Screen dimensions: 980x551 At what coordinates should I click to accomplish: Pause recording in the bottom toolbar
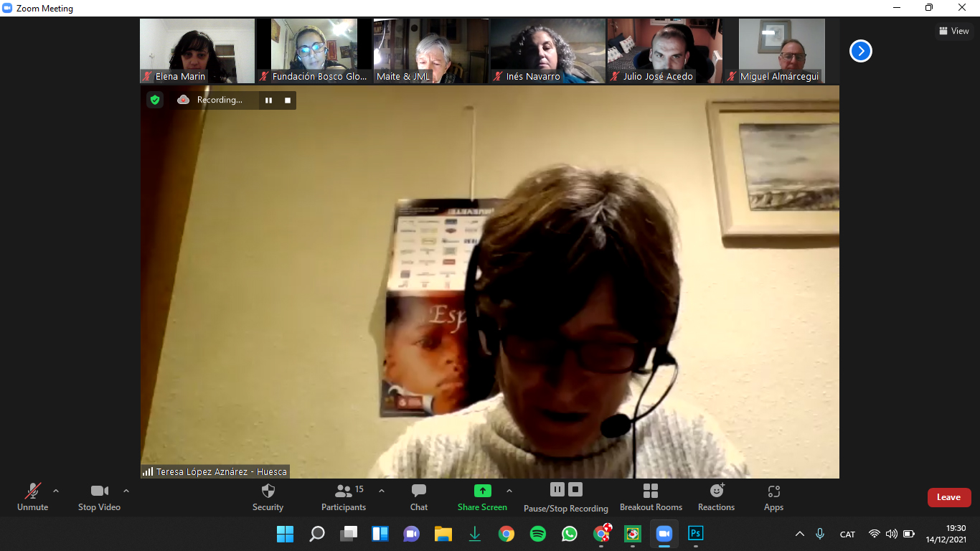pyautogui.click(x=557, y=489)
